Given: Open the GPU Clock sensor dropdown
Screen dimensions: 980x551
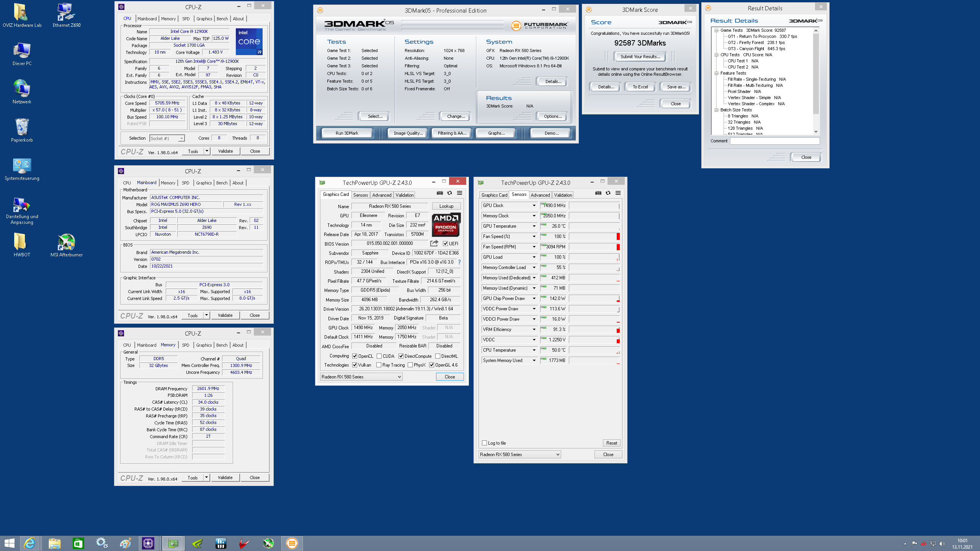Looking at the screenshot, I should (x=534, y=205).
